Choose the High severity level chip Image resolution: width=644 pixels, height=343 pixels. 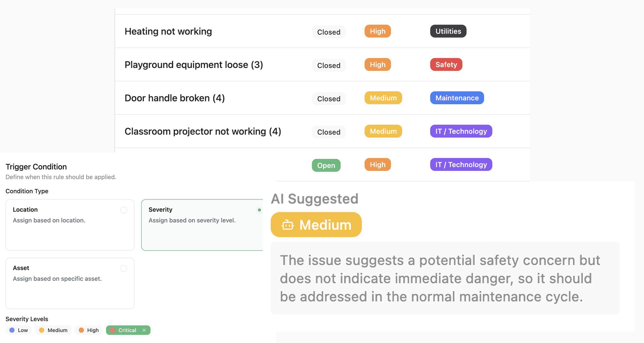click(x=89, y=330)
